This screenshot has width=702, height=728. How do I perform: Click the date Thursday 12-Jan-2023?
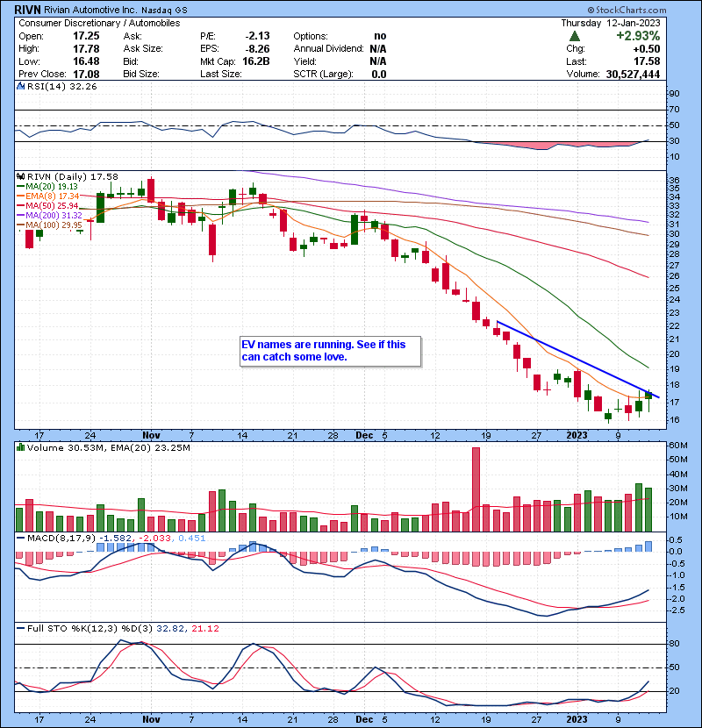point(611,23)
